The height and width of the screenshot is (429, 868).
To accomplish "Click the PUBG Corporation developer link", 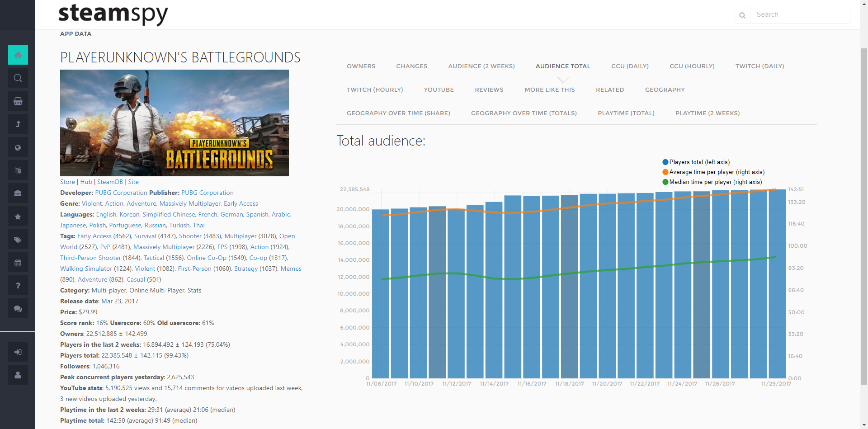I will pos(121,193).
